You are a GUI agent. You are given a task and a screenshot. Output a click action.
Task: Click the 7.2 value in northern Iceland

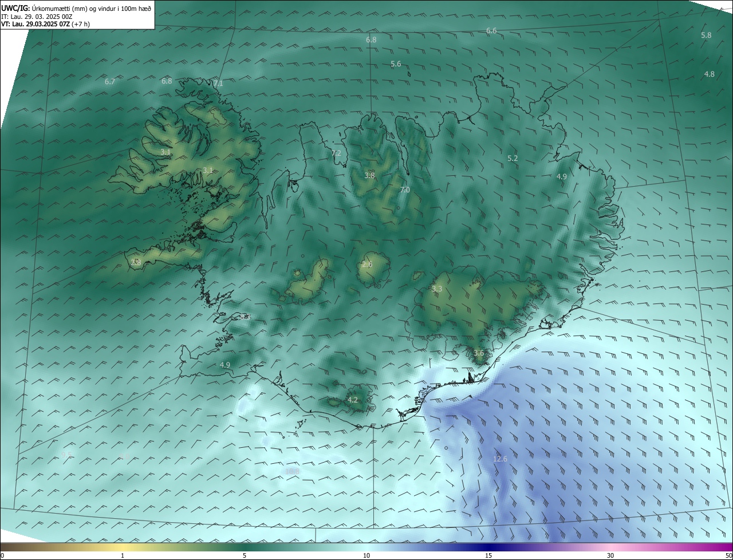coord(336,153)
